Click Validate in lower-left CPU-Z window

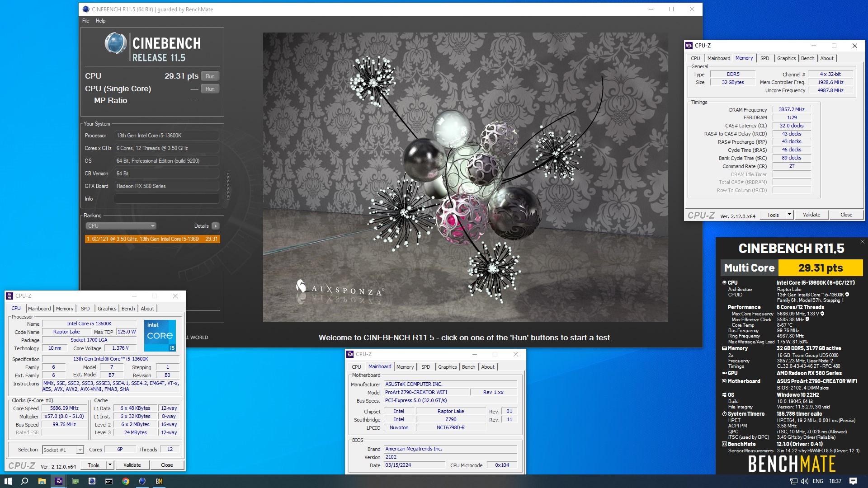tap(132, 465)
